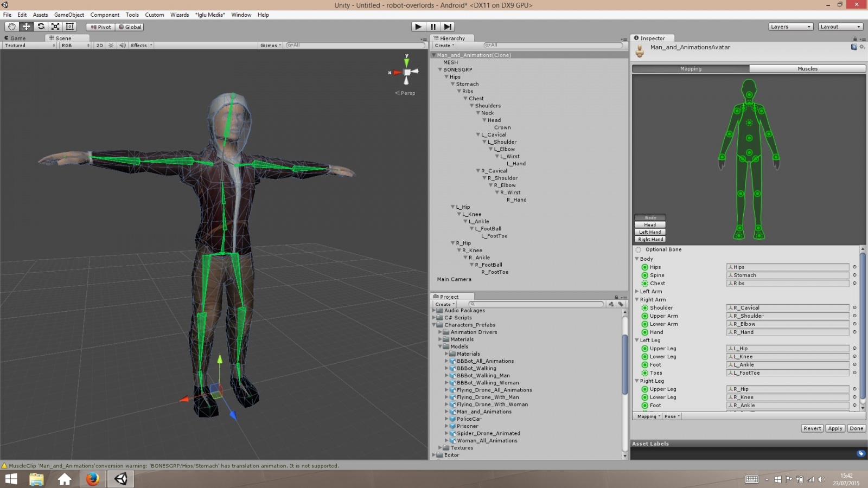
Task: Select the Scale tool in toolbar
Action: [x=55, y=27]
